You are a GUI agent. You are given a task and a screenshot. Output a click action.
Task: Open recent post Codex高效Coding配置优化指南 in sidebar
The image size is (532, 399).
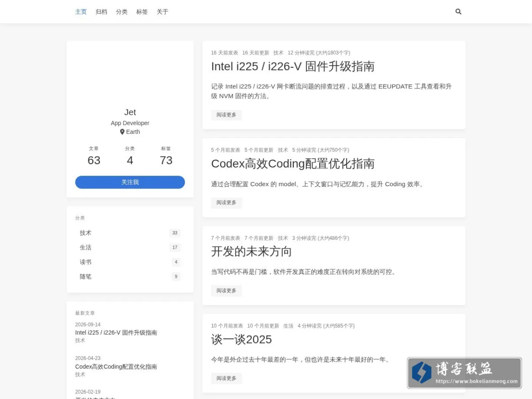116,367
